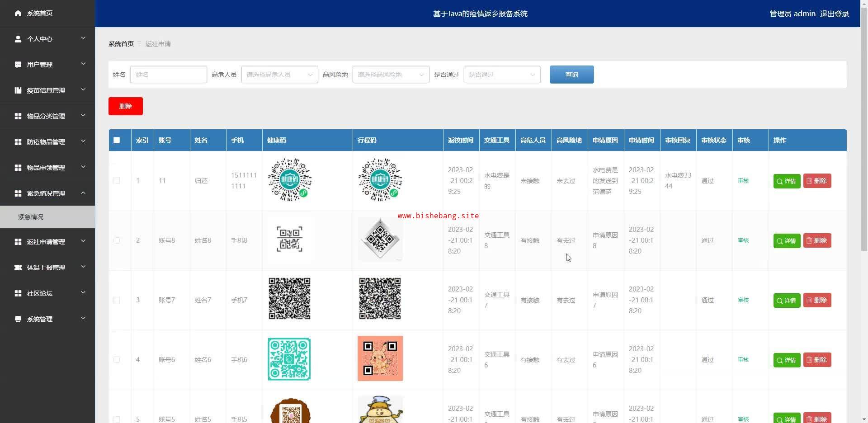Open the 系统首页 sidebar menu item
Viewport: 868px width, 423px height.
tap(47, 13)
